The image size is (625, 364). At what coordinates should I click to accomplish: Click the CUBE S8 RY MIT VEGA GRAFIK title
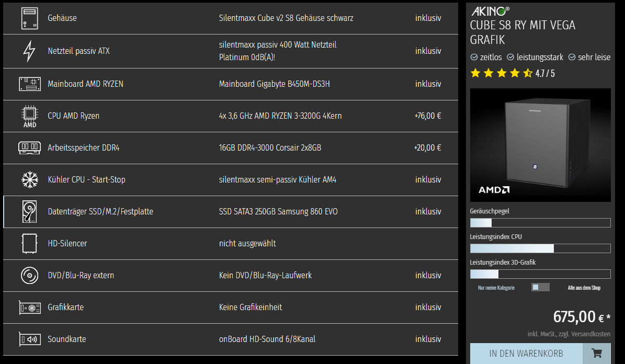tap(522, 32)
